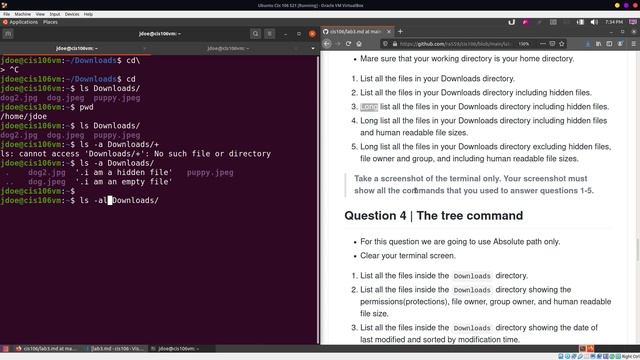
Task: Go forward in Firefox
Action: (338, 44)
